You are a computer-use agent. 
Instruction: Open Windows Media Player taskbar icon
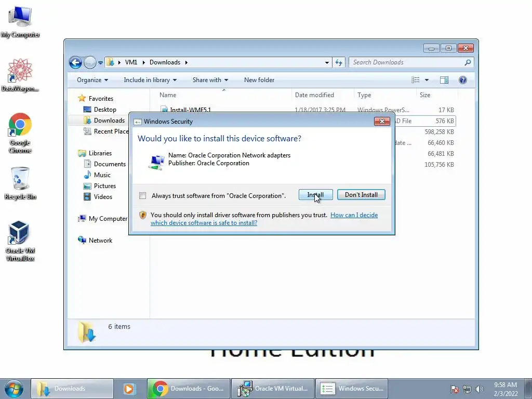(129, 389)
